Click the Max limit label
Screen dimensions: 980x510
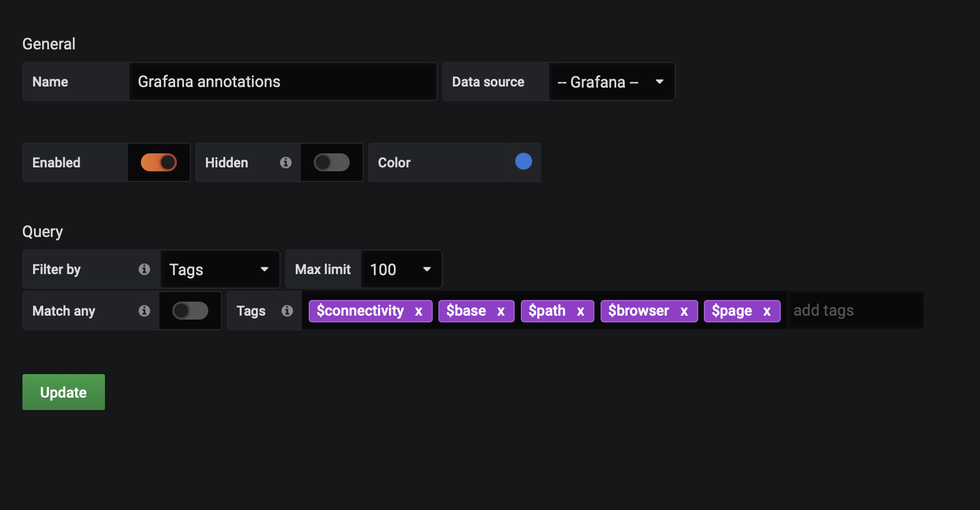[323, 269]
